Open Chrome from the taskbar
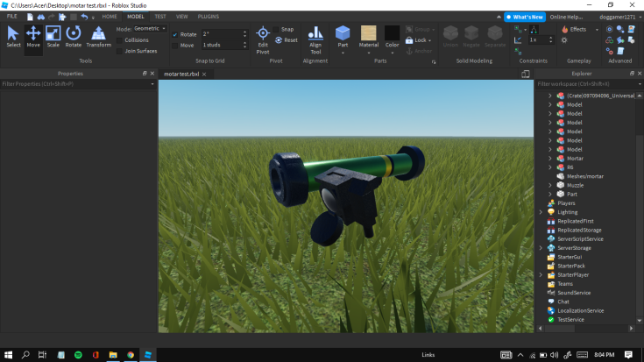Screen dimensions: 644x362 pos(131,355)
